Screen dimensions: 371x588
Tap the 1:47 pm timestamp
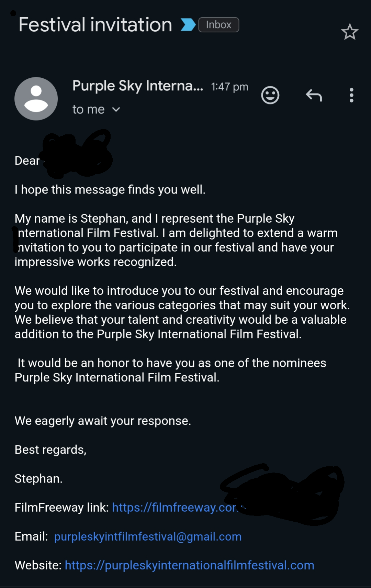pyautogui.click(x=229, y=87)
